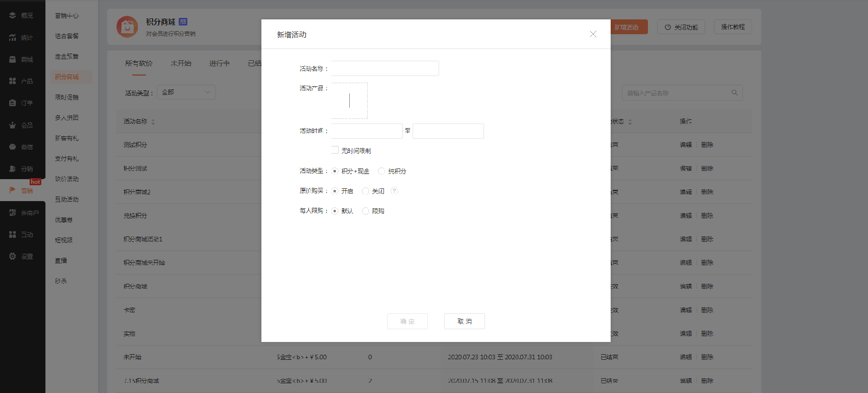Open the 活动类型 全部 dropdown

point(186,92)
